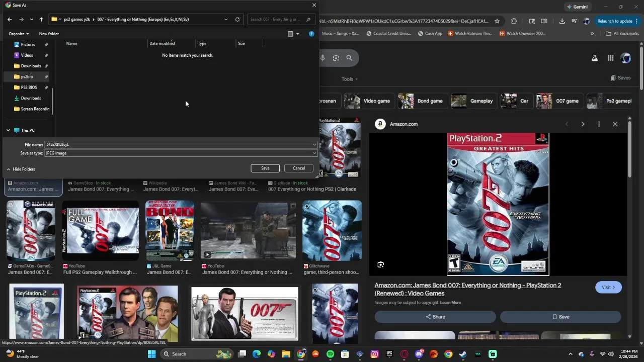Open the Cash App bookmark
Image resolution: width=644 pixels, height=362 pixels.
coord(430,34)
